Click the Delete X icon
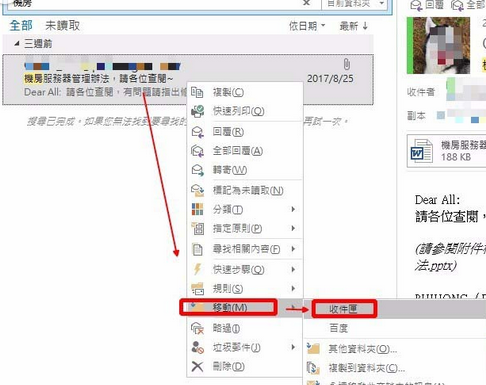This screenshot has height=385, width=486. coord(197,367)
